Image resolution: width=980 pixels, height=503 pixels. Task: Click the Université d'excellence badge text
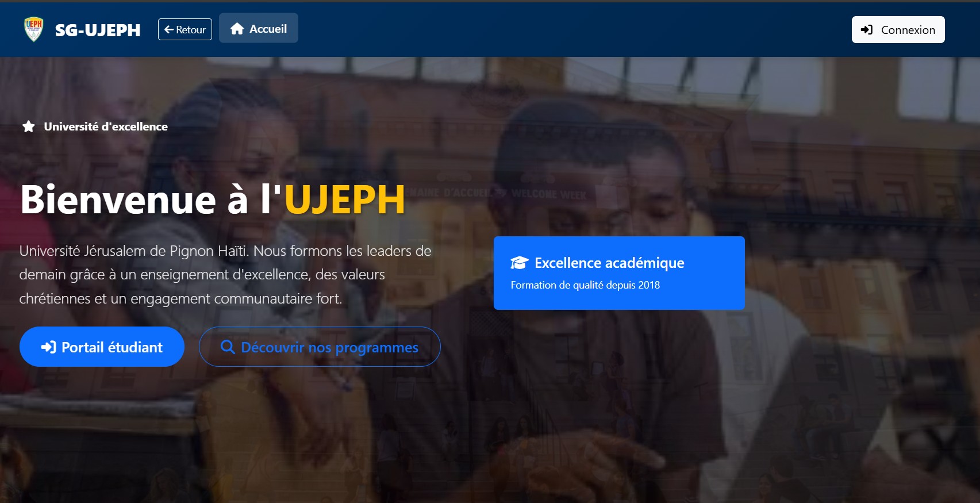[106, 126]
